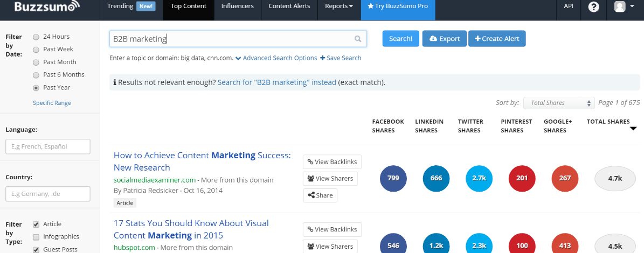Click the Total Shares column header
This screenshot has width=644, height=253.
tap(608, 122)
